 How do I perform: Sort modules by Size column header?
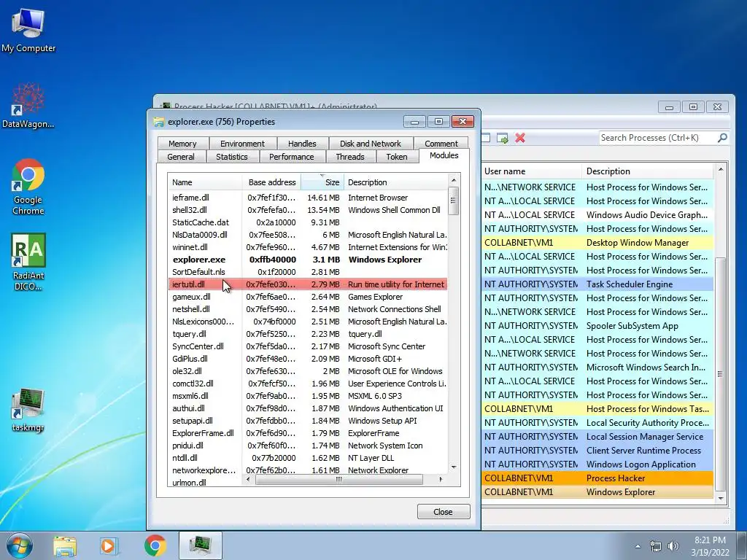point(322,182)
